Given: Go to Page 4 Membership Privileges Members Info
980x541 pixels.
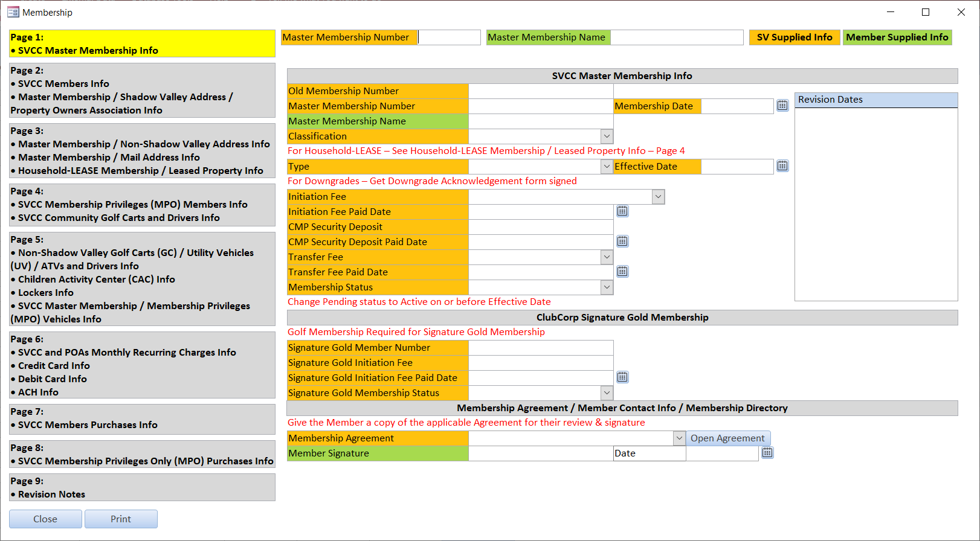Looking at the screenshot, I should click(142, 205).
